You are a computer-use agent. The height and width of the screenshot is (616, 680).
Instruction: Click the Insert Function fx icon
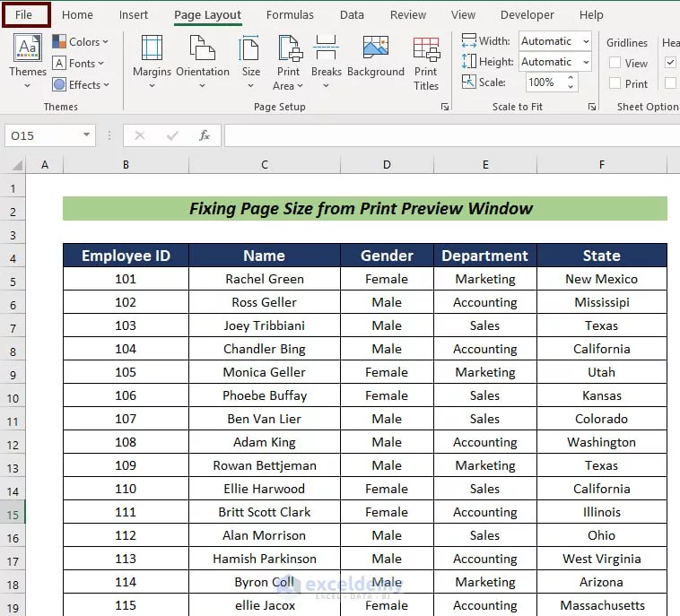[205, 135]
